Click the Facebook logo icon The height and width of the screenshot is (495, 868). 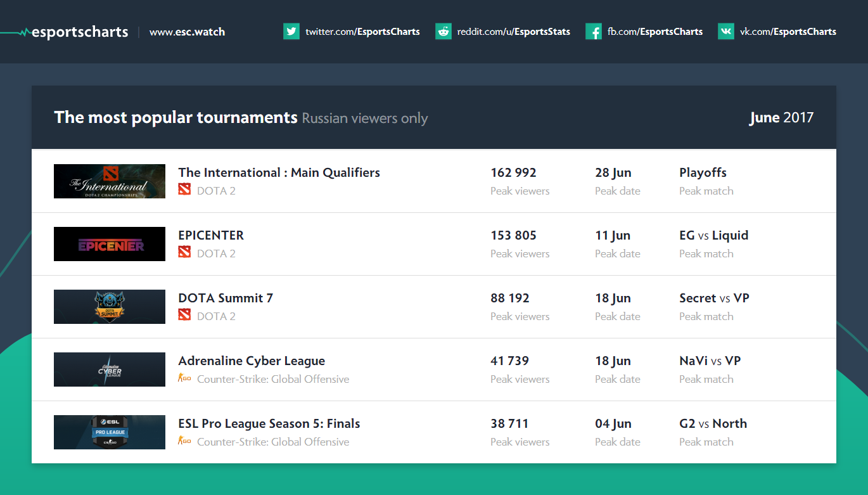[594, 32]
